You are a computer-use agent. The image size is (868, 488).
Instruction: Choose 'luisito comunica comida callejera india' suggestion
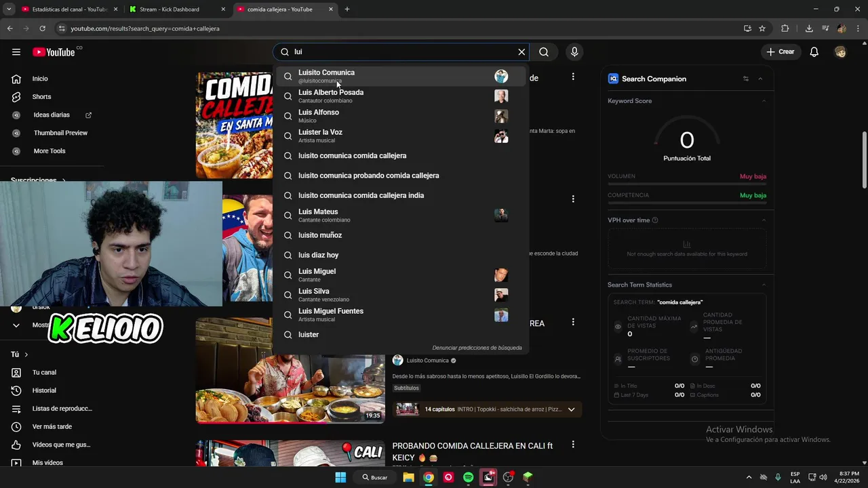click(401, 195)
